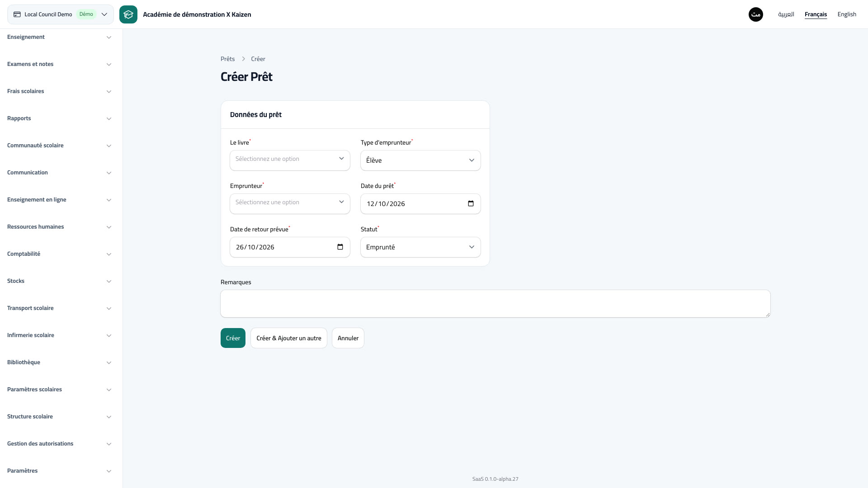868x488 pixels.
Task: Focus the Remarques text area
Action: 495,304
